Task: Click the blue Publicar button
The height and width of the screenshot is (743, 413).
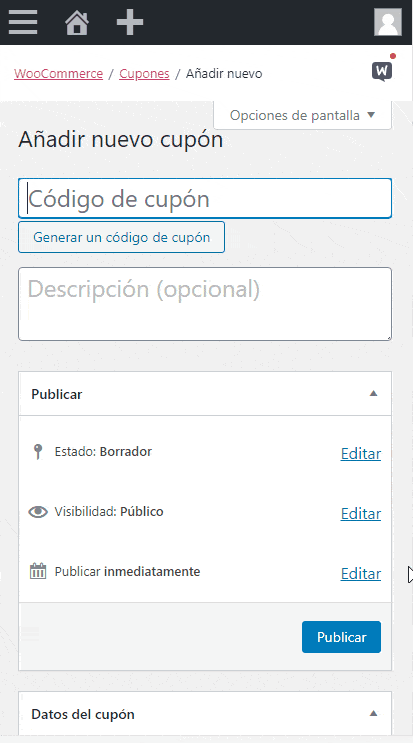Action: pos(341,637)
